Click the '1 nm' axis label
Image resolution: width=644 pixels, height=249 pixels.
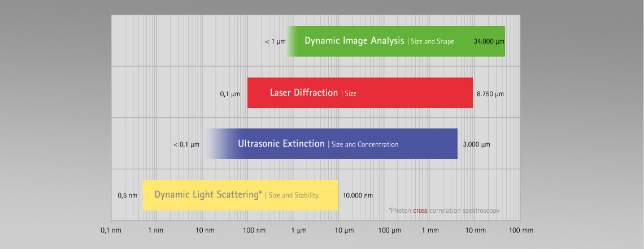(x=156, y=230)
